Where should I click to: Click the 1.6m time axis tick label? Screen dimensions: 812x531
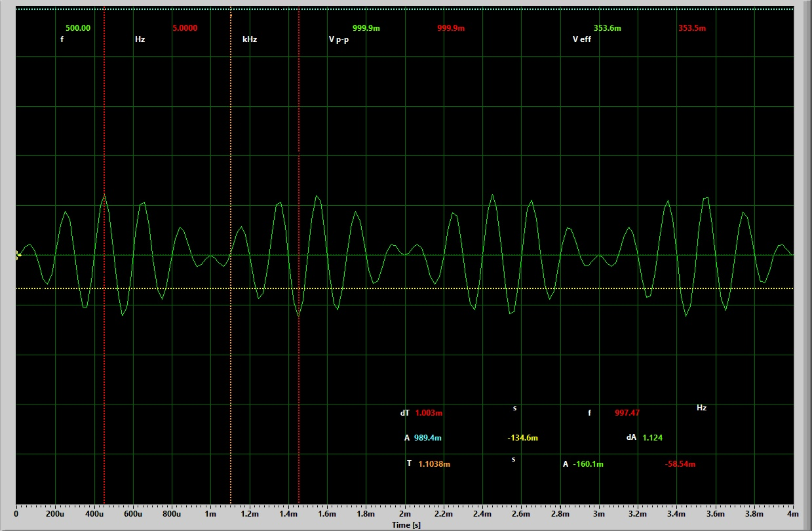point(327,515)
